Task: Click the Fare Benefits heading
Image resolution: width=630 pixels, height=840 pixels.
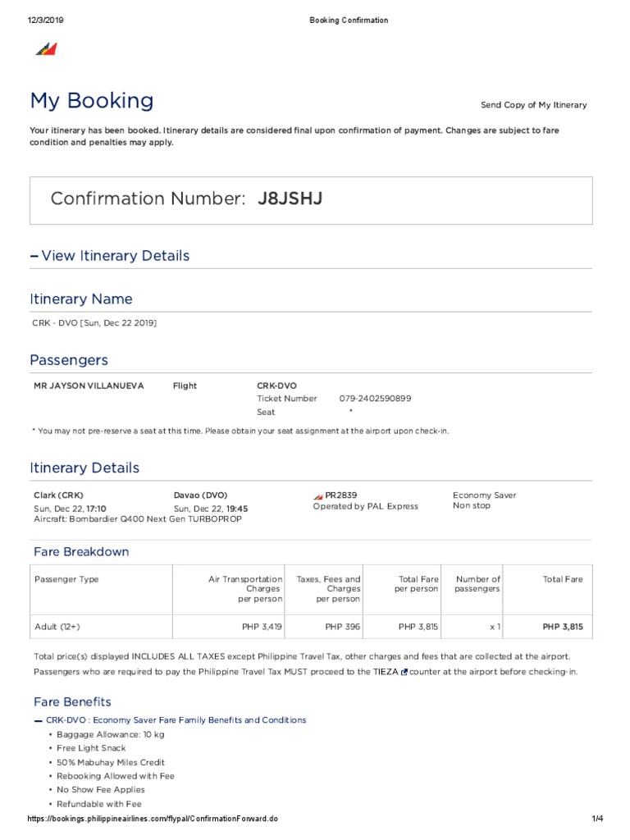Action: 72,702
